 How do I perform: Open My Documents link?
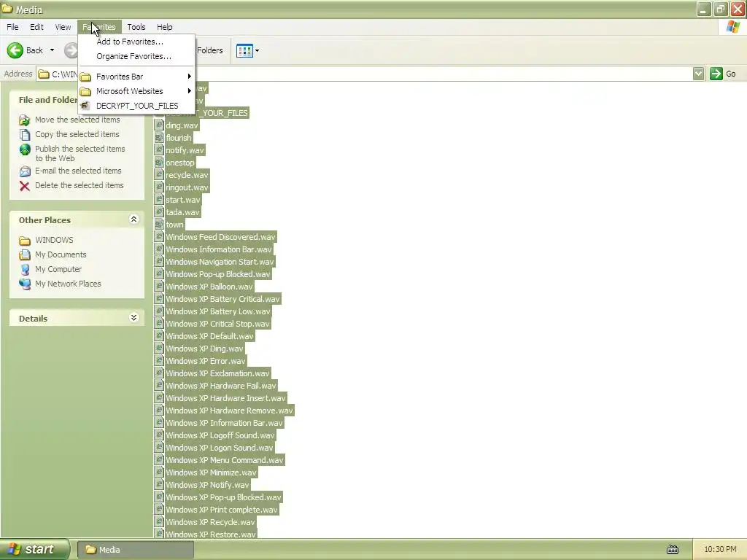pos(61,254)
